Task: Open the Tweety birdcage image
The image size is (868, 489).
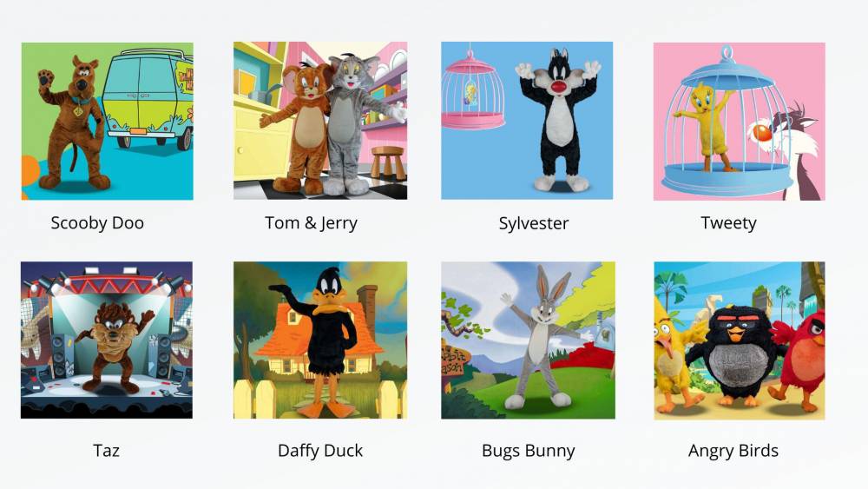Action: (739, 121)
